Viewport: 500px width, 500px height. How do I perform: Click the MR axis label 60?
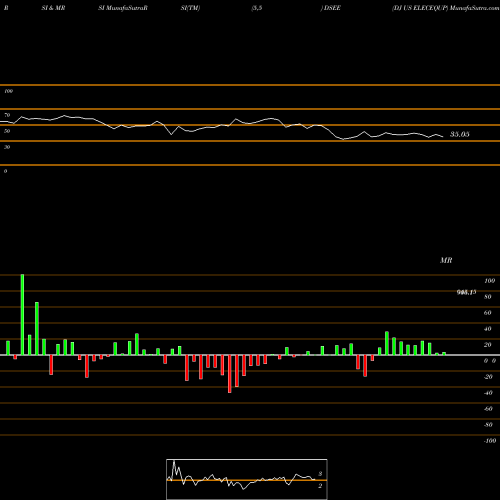488,313
